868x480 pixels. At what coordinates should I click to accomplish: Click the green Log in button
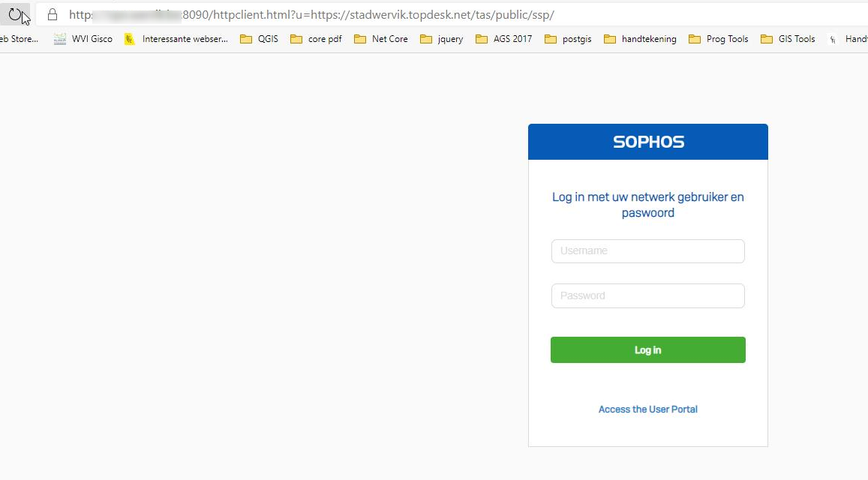[647, 350]
